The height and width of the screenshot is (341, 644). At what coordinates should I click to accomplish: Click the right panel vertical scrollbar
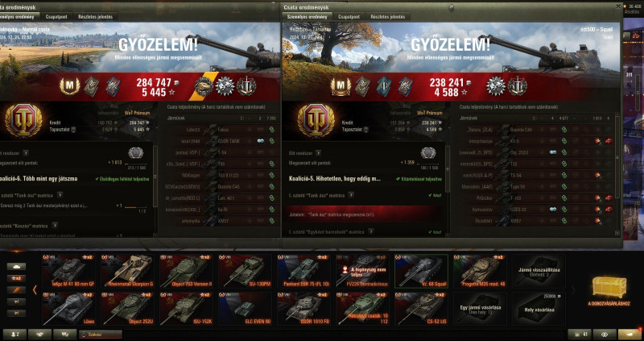click(x=617, y=174)
